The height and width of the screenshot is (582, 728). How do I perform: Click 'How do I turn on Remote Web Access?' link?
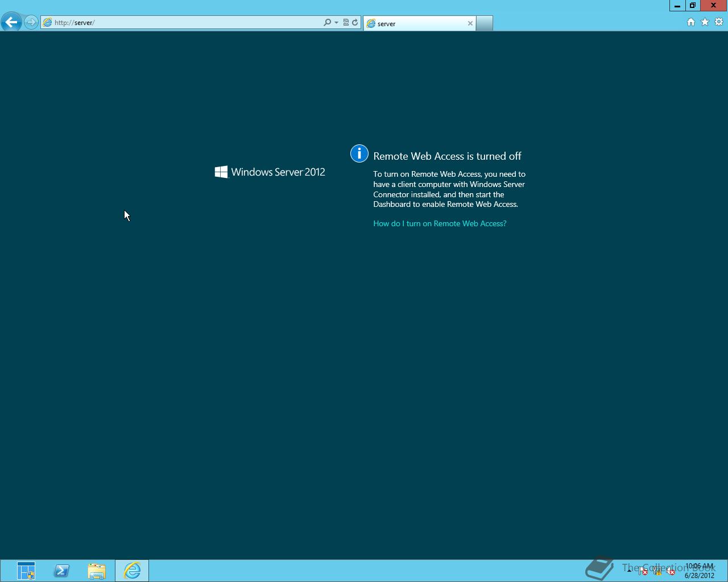(440, 223)
